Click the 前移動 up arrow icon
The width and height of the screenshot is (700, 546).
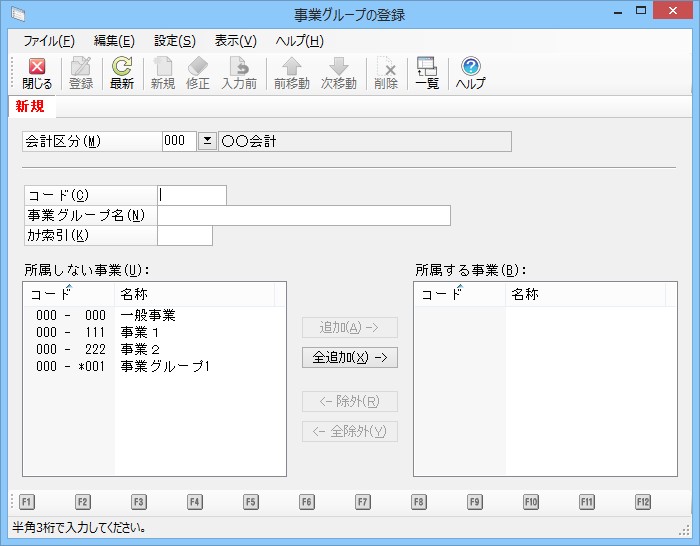coord(291,67)
